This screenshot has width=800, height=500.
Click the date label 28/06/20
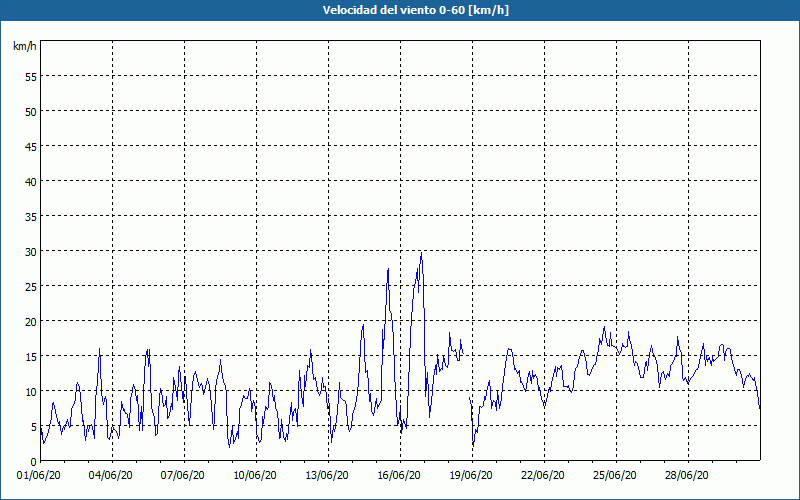click(687, 476)
